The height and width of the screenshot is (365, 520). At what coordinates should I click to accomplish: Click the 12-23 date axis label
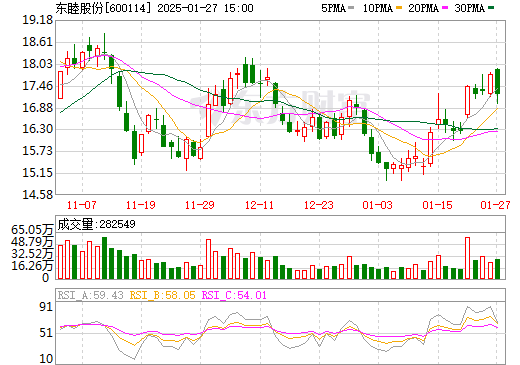click(x=319, y=205)
